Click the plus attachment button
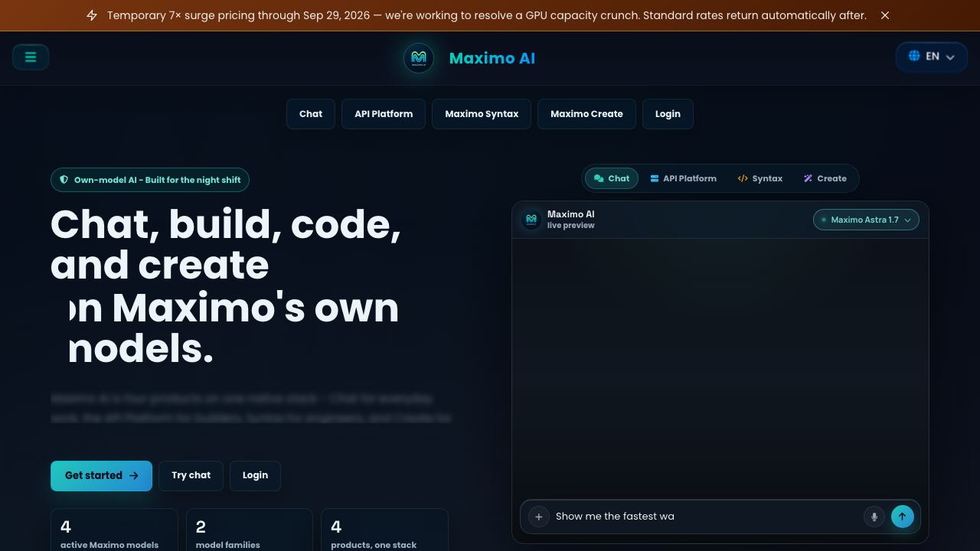Viewport: 980px width, 551px height. point(539,517)
